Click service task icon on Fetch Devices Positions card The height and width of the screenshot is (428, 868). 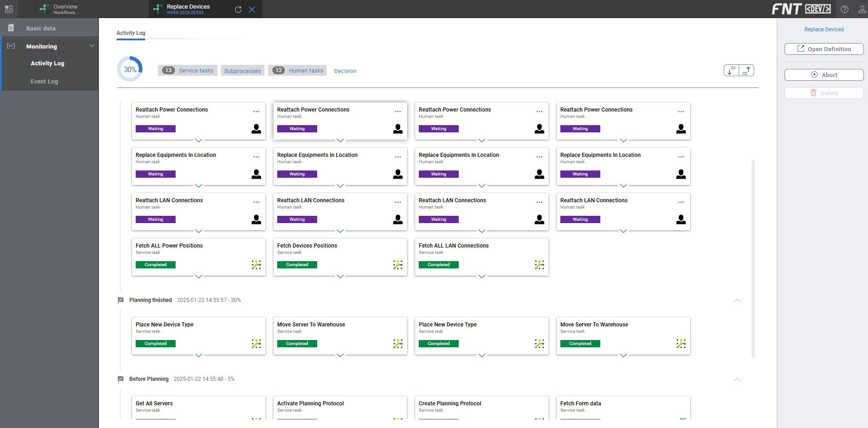pyautogui.click(x=397, y=265)
